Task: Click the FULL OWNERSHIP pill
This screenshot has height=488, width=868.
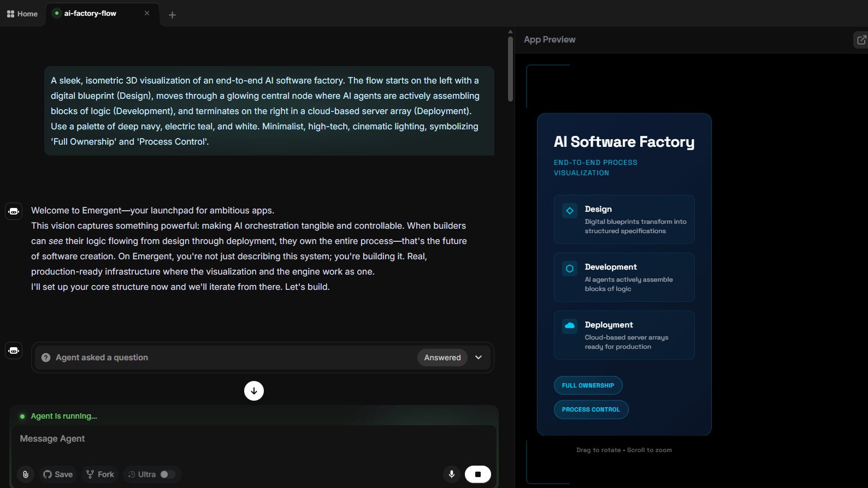Action: point(588,385)
